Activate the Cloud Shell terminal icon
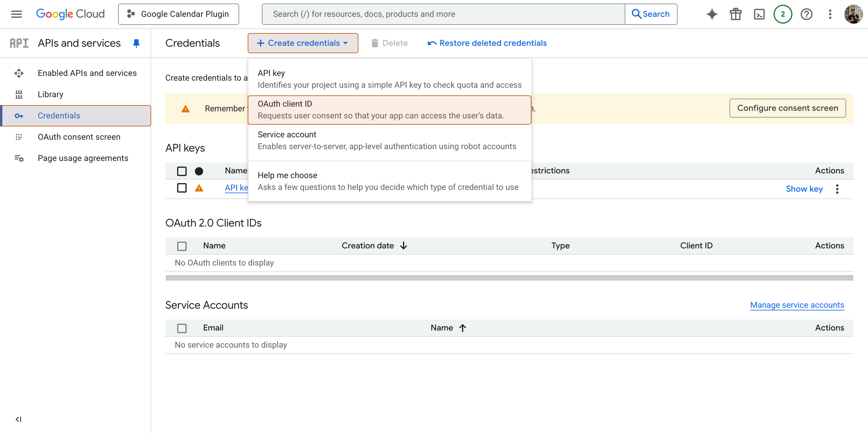This screenshot has width=868, height=433. click(759, 14)
